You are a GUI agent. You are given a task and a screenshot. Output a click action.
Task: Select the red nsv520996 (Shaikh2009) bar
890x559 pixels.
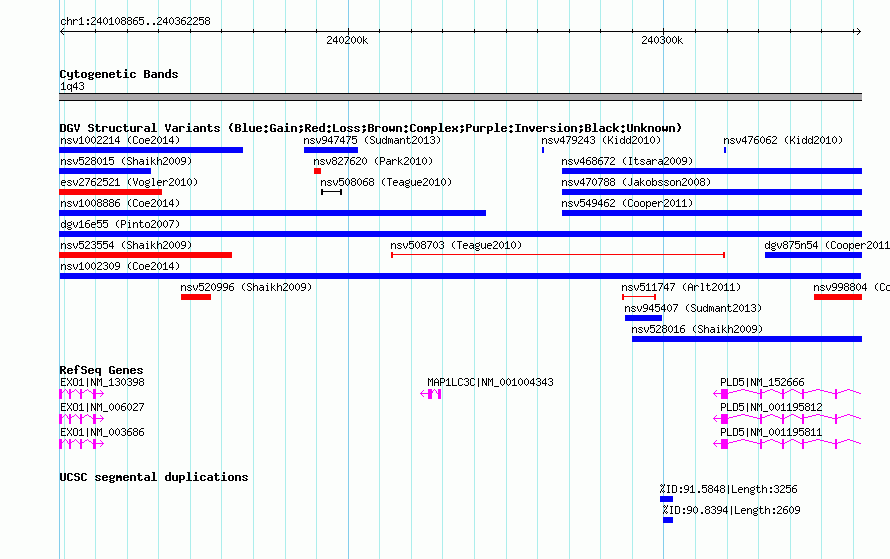point(196,297)
